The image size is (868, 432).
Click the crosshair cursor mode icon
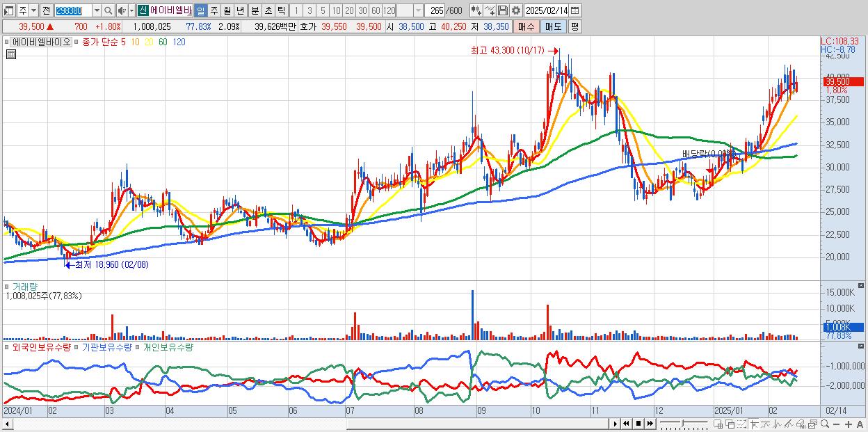tap(754, 424)
